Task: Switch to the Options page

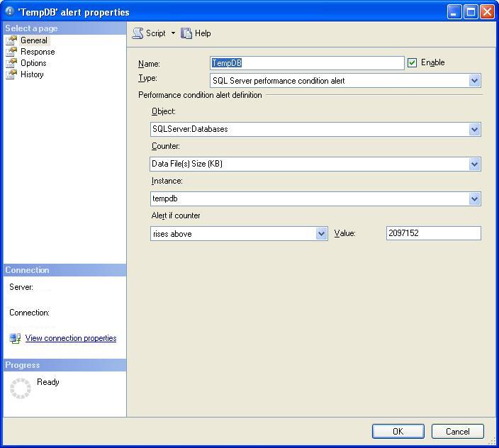Action: pos(33,63)
